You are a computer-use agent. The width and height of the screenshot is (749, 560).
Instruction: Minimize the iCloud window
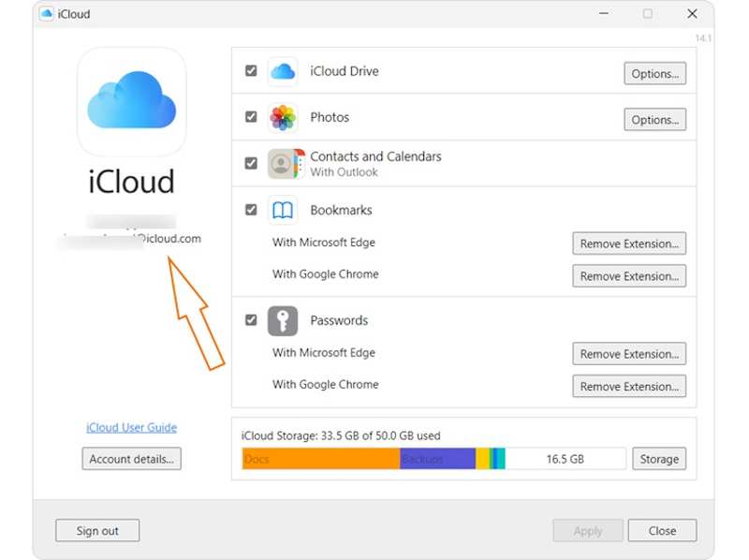point(604,13)
